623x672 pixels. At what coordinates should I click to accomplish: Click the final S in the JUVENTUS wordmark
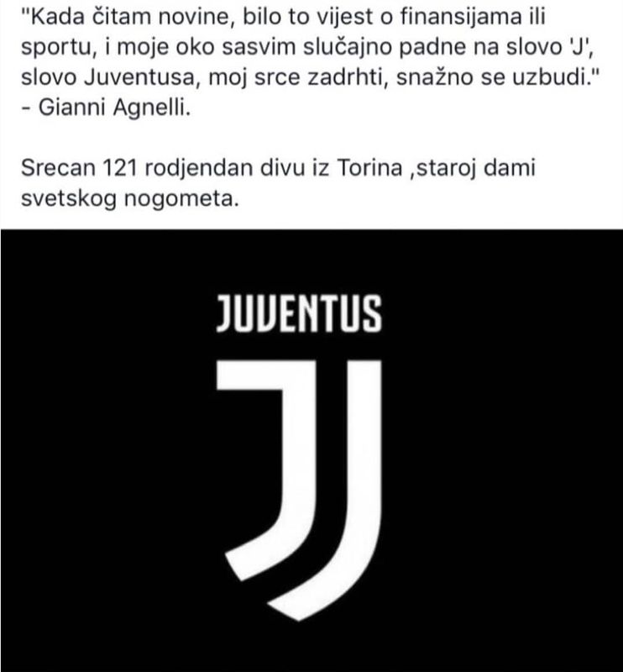click(x=372, y=313)
